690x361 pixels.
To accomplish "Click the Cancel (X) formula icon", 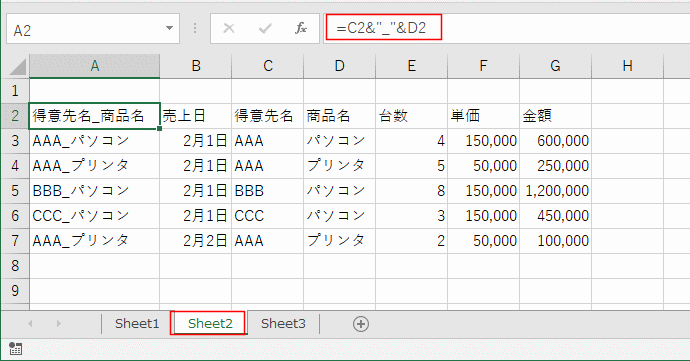I will 229,29.
